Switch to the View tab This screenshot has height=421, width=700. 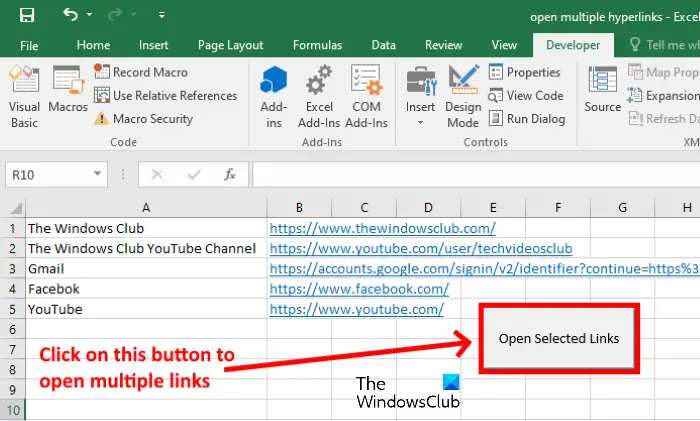point(504,45)
